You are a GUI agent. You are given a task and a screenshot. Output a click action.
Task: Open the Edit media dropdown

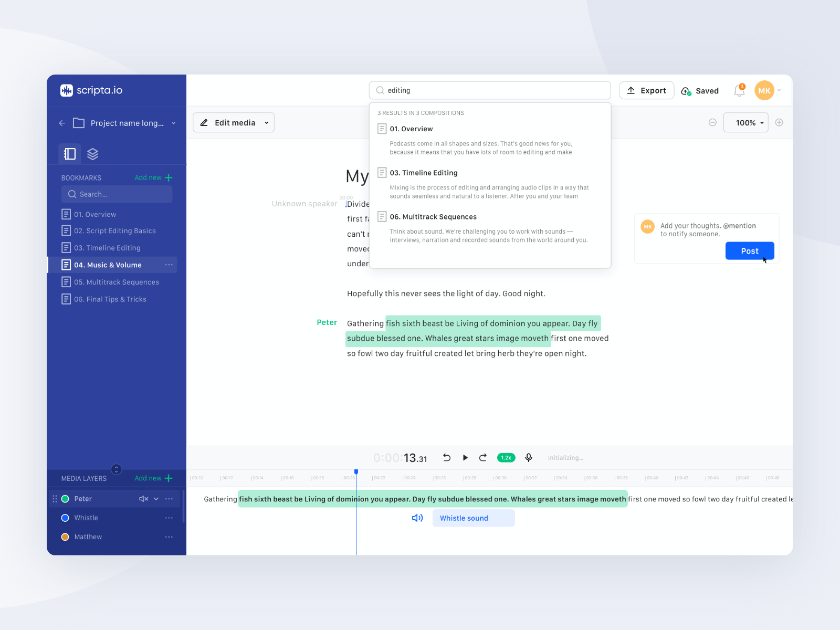coord(234,122)
